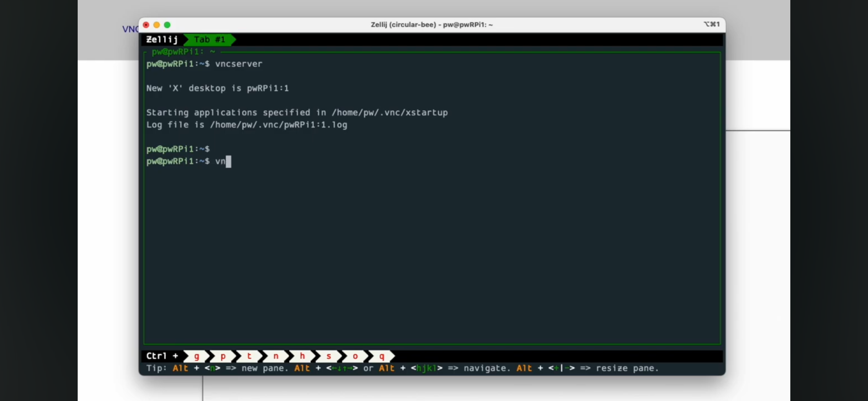Click the tip line about Alt shortcuts
The width and height of the screenshot is (868, 401).
(402, 368)
